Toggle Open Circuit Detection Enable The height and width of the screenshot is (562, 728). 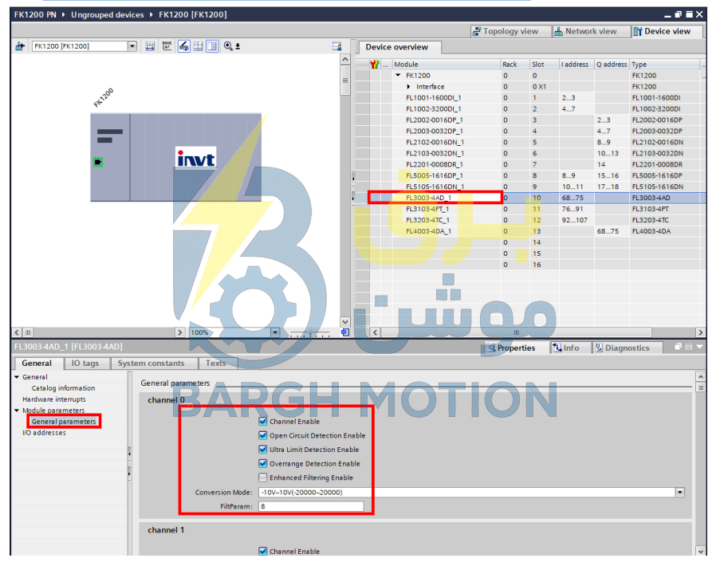coord(263,435)
